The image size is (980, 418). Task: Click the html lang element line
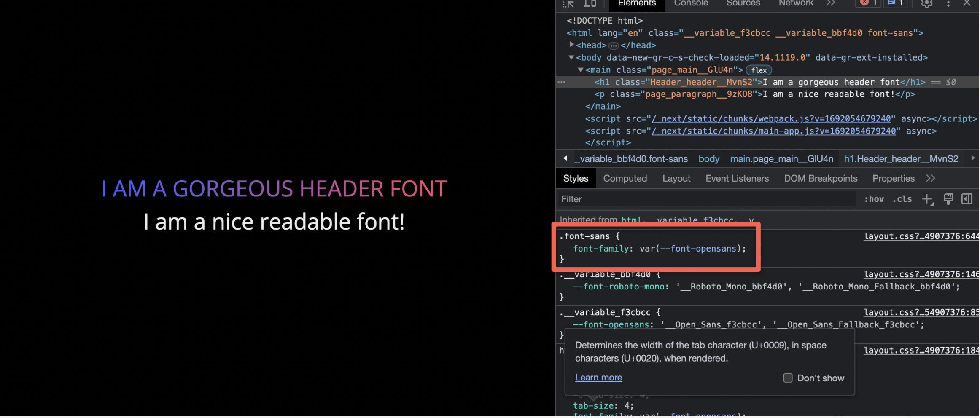coord(745,33)
